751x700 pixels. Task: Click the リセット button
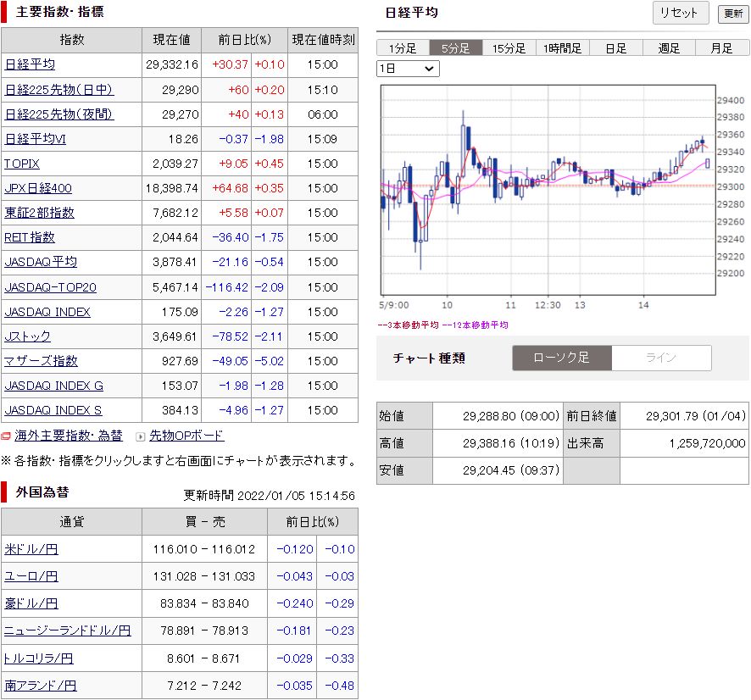(681, 13)
